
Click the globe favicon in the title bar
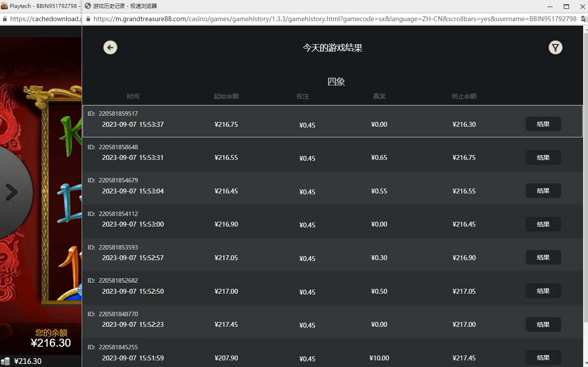click(88, 6)
